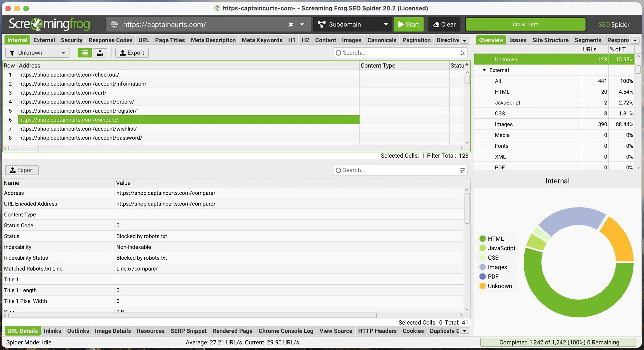This screenshot has height=350, width=644.
Task: Sort by the Content Type column header
Action: point(404,66)
